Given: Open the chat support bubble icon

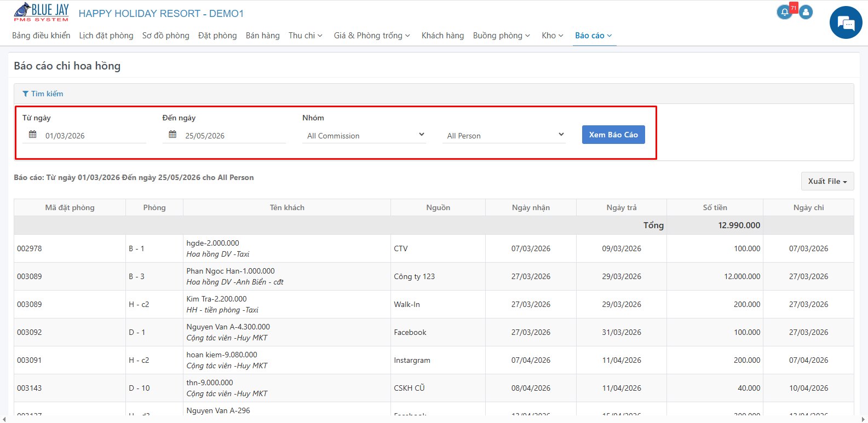Looking at the screenshot, I should pos(846,22).
